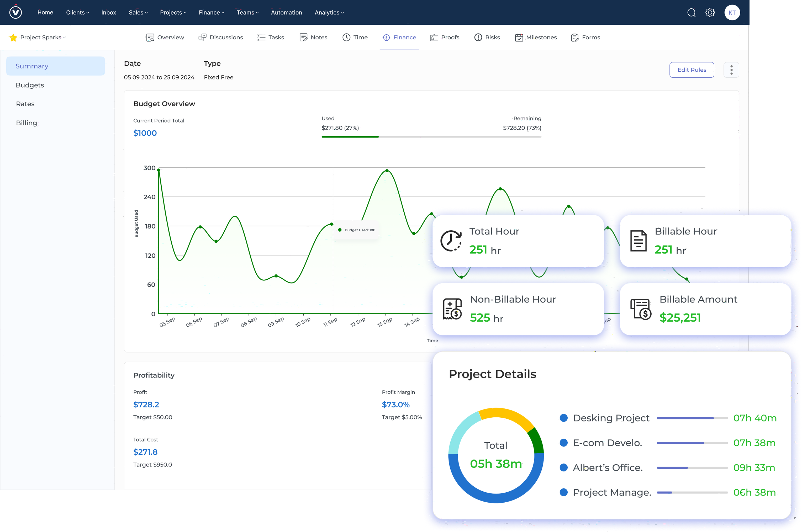Click the 11 Sep data point on chart
802x532 pixels.
(x=332, y=224)
